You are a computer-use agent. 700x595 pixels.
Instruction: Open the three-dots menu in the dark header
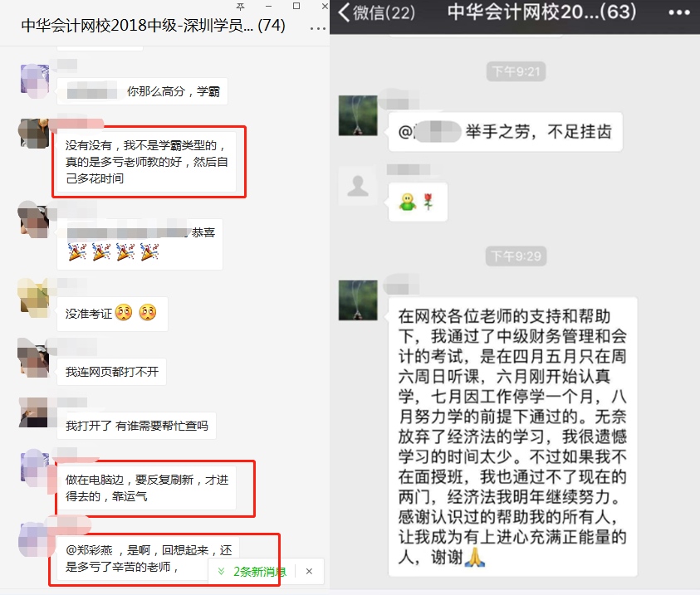click(679, 13)
